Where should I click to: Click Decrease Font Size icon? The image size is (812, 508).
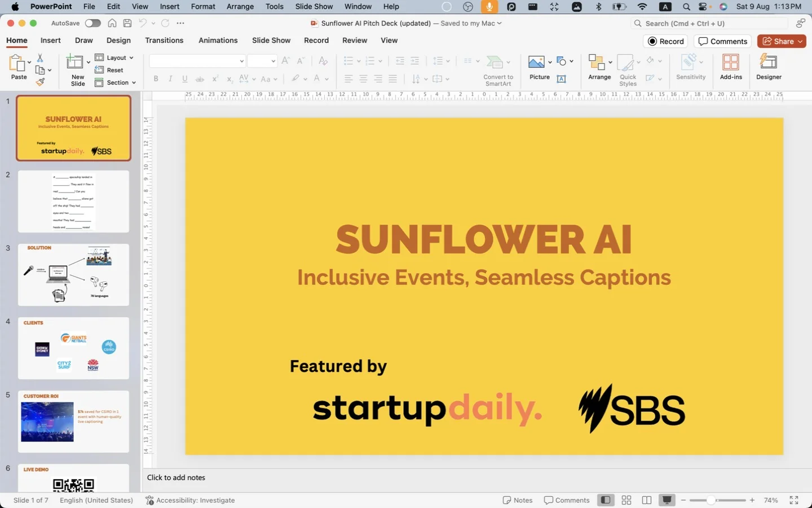(301, 61)
